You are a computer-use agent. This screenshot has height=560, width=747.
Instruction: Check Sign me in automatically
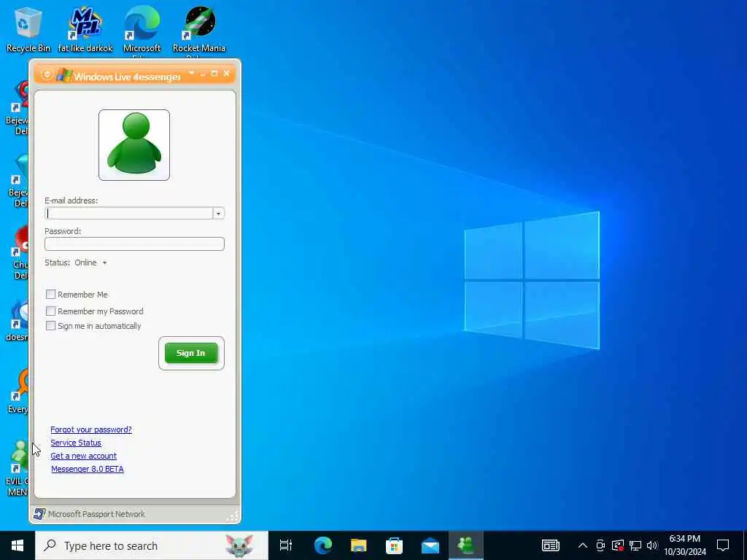(50, 326)
